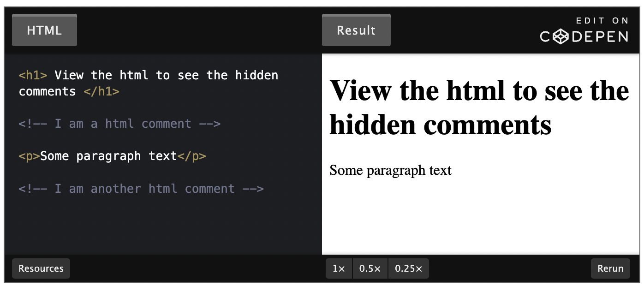Click the CodePen cube logo icon
644x286 pixels.
pyautogui.click(x=560, y=36)
